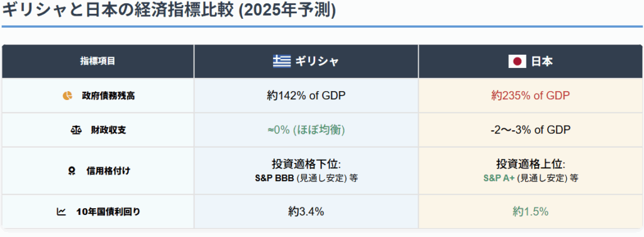644x237 pixels.
Task: Click the green ≈0% (ほぼ均衡) value
Action: pyautogui.click(x=306, y=130)
